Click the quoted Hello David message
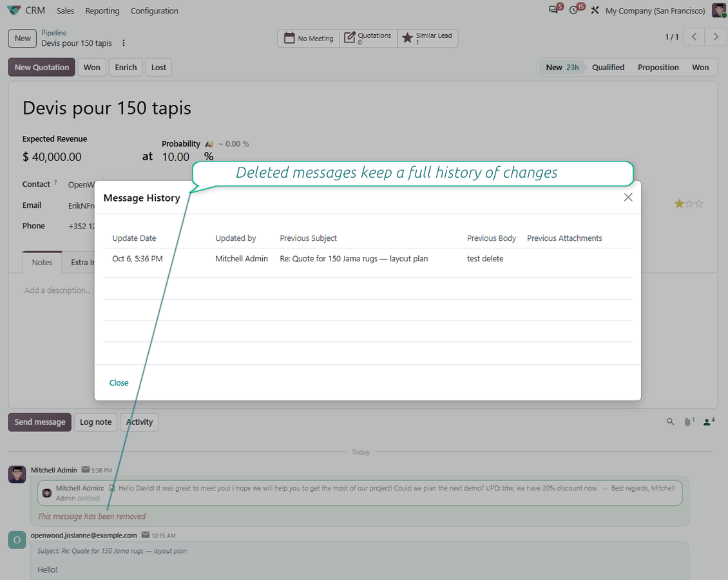 360,492
